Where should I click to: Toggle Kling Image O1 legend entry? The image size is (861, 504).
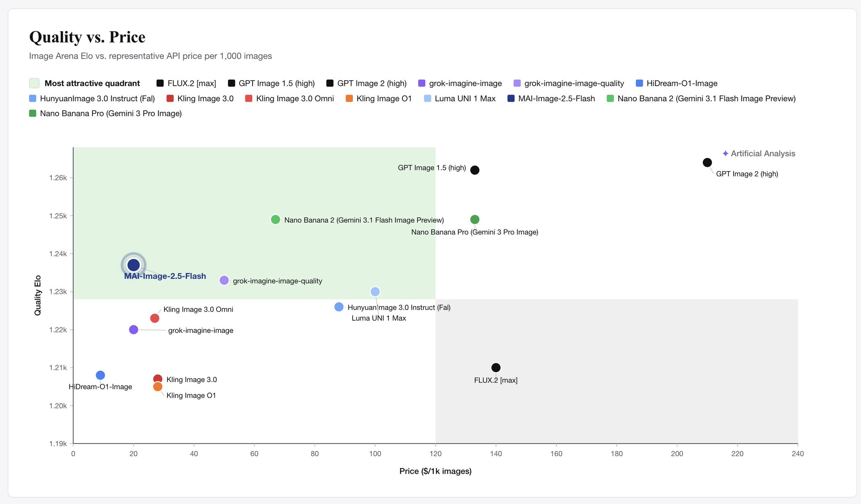pos(379,99)
